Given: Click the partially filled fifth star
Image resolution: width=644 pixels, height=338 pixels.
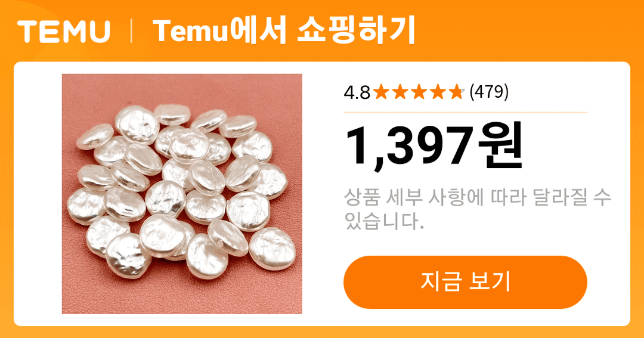Looking at the screenshot, I should click(457, 92).
